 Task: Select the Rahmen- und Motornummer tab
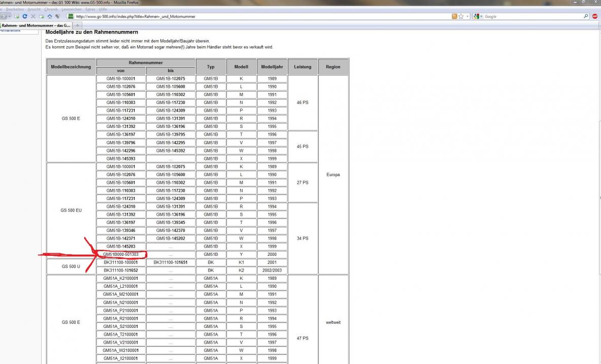pos(36,25)
